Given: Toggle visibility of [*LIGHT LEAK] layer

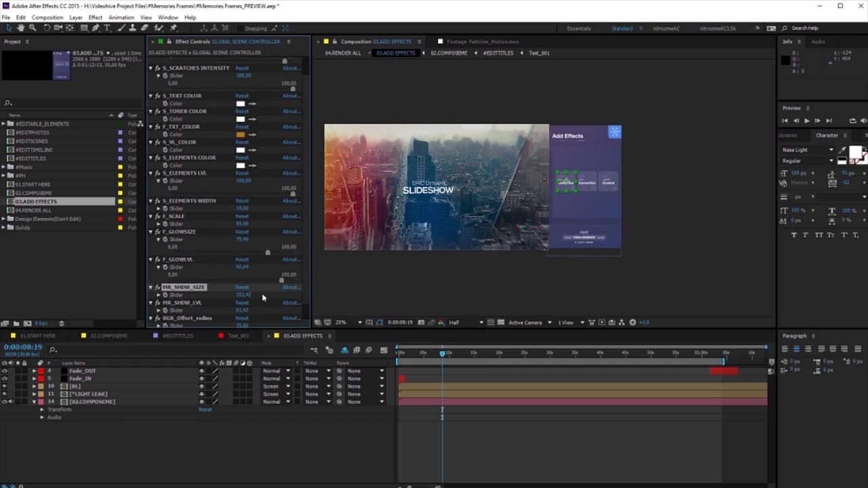Looking at the screenshot, I should coord(5,394).
